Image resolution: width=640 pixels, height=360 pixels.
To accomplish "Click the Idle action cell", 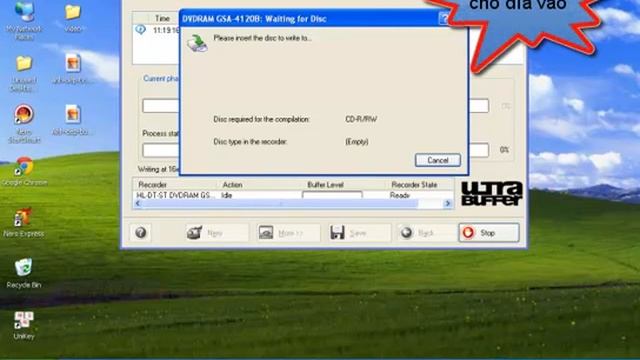I will (227, 196).
